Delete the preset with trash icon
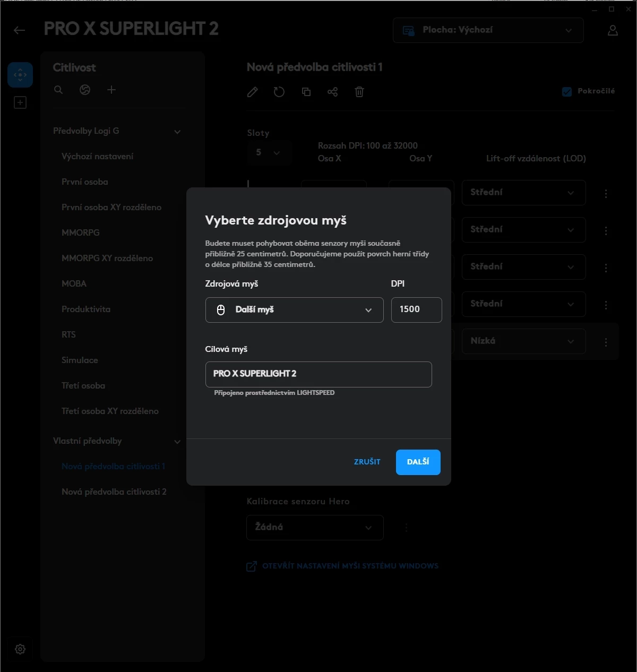 tap(359, 92)
